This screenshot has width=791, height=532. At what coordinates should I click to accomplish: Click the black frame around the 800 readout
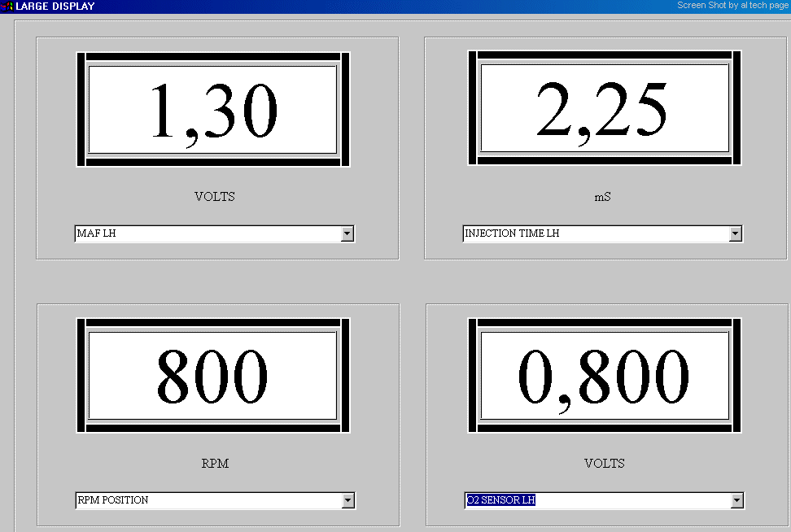[81, 376]
